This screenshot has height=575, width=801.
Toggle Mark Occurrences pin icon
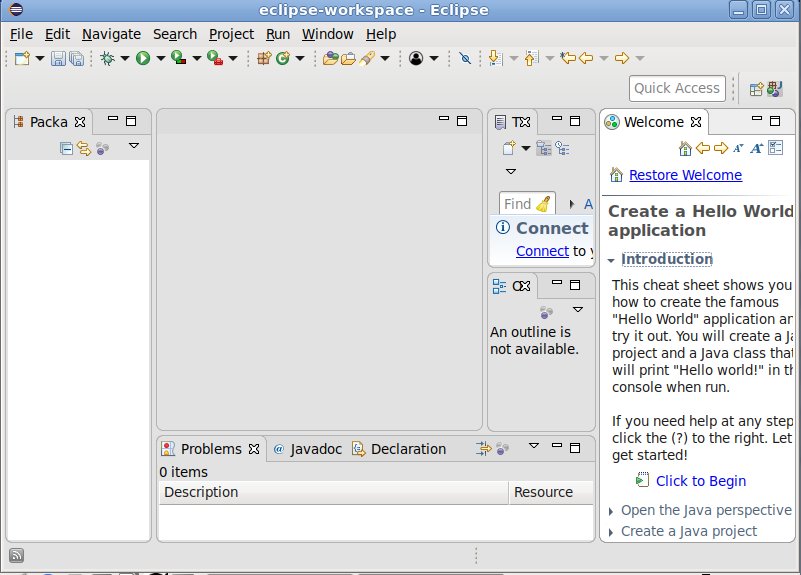(465, 58)
